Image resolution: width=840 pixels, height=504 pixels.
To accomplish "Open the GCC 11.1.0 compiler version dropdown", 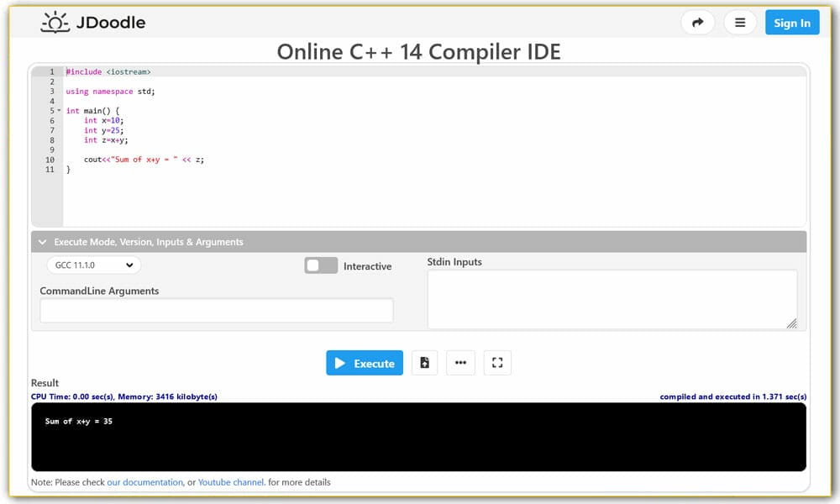I will 92,265.
